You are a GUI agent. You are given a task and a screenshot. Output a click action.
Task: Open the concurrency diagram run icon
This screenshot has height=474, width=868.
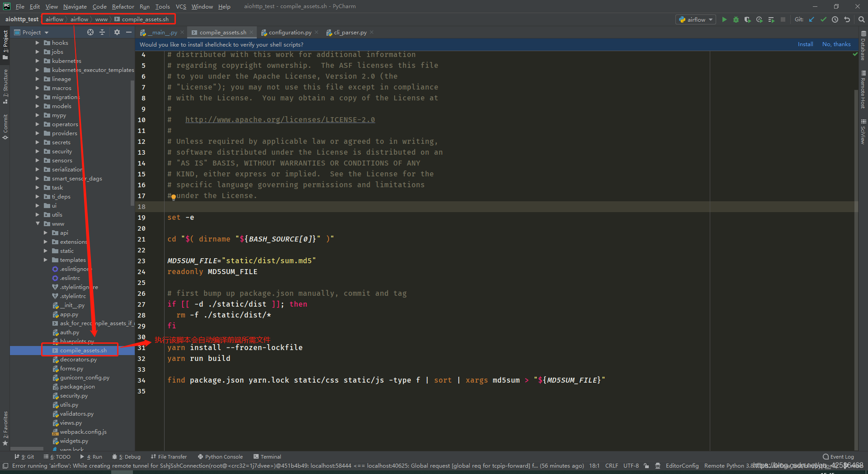click(x=771, y=19)
